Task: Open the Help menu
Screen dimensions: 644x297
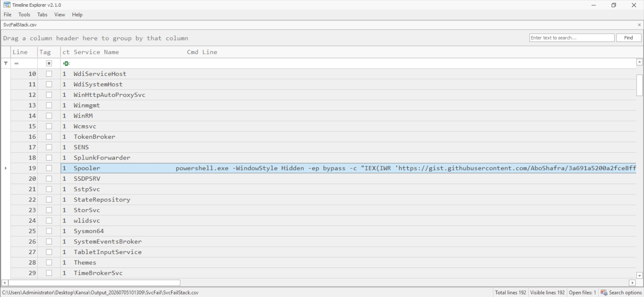Action: pyautogui.click(x=77, y=14)
